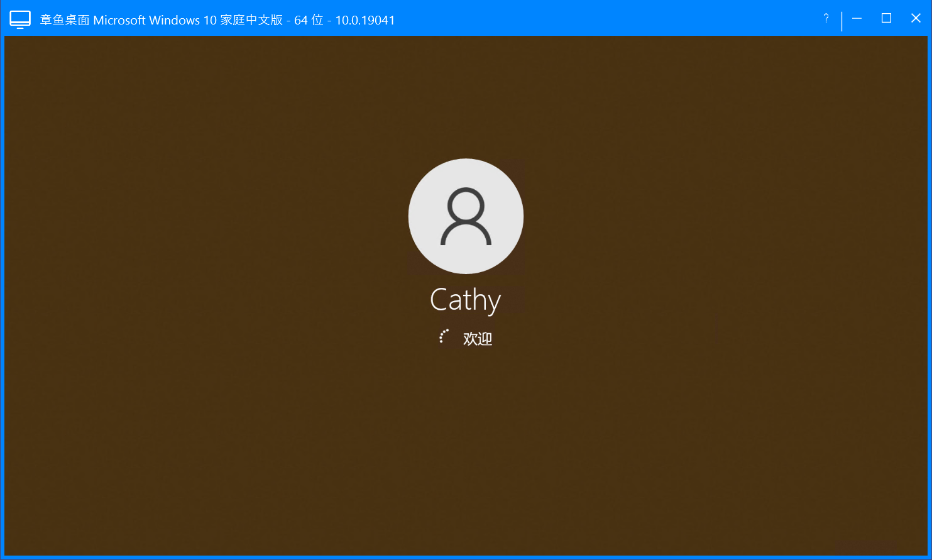Screen dimensions: 932x560
Task: Click the person silhouette inside the avatar
Action: point(466,217)
